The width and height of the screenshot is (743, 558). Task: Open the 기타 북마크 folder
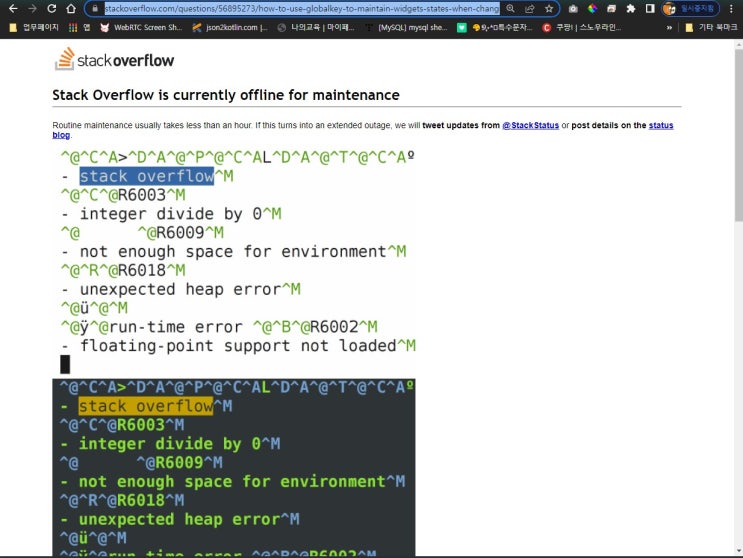(x=712, y=27)
